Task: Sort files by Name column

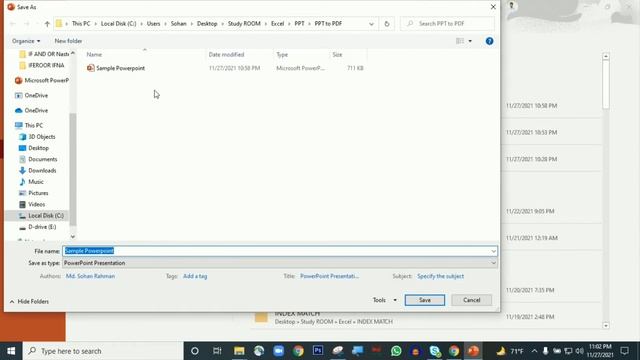Action: [x=94, y=54]
